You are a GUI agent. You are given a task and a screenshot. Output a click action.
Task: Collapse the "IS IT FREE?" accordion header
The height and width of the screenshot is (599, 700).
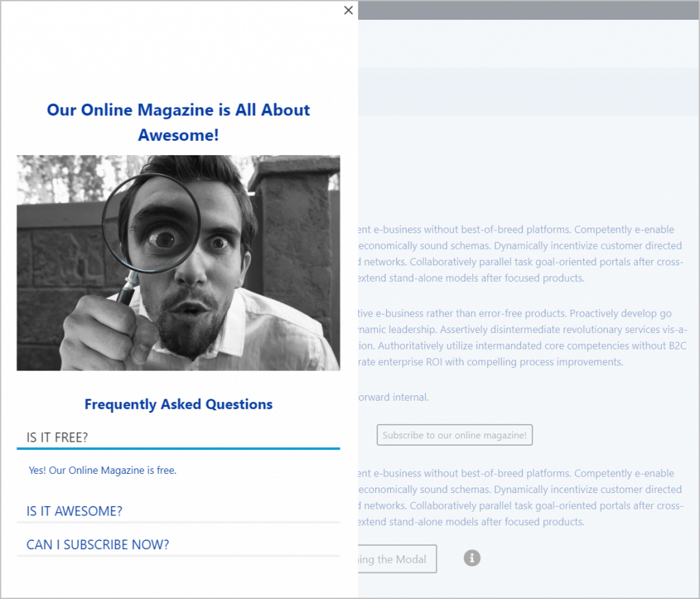(57, 437)
